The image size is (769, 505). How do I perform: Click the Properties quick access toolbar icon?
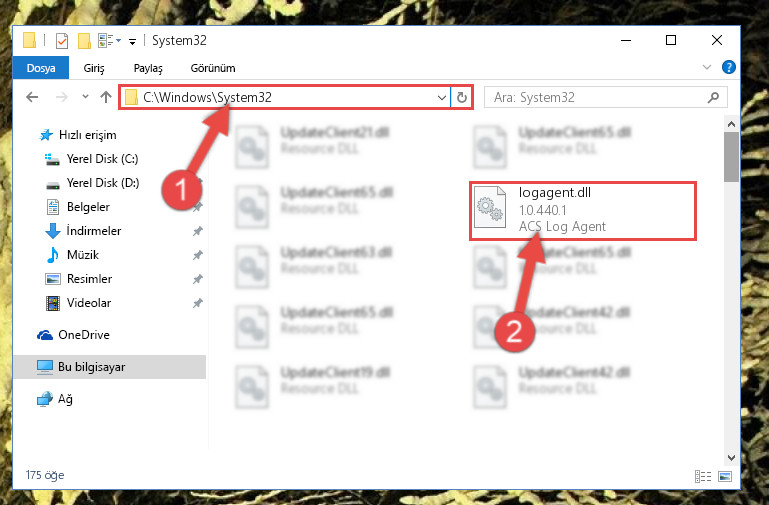tap(62, 41)
